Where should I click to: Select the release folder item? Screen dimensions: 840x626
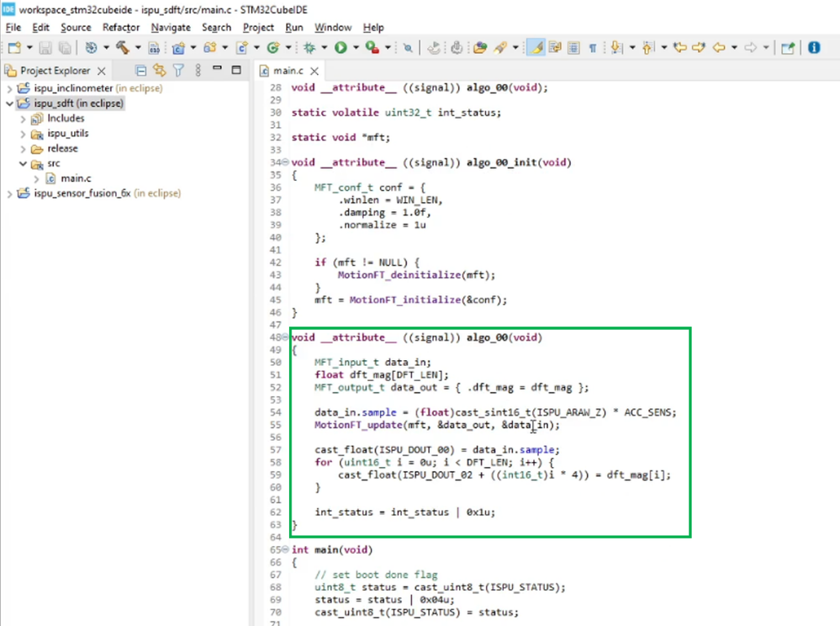pyautogui.click(x=62, y=148)
